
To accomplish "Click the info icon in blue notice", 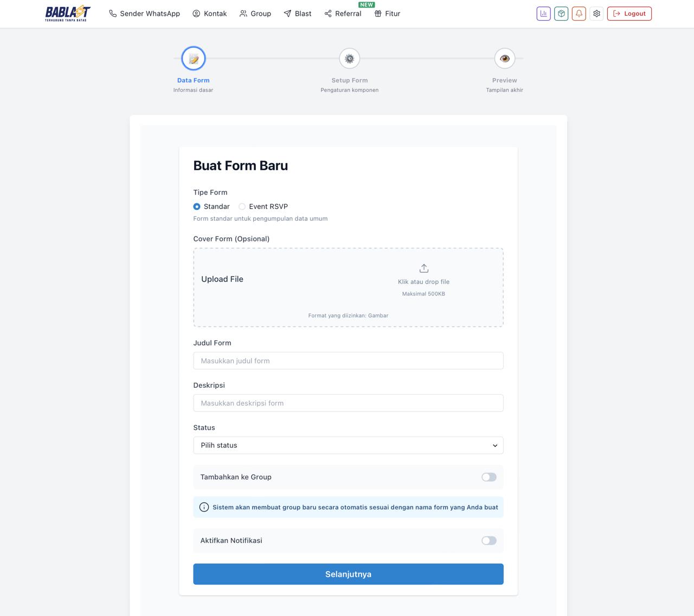I will click(204, 507).
